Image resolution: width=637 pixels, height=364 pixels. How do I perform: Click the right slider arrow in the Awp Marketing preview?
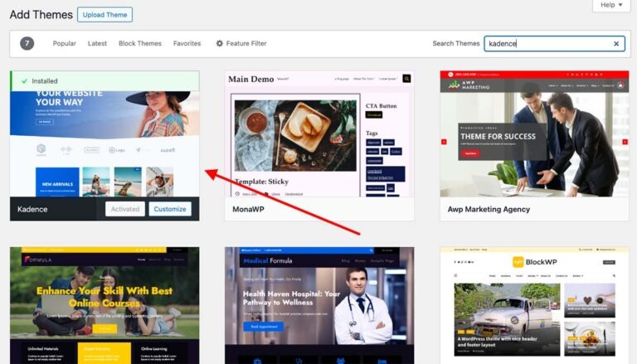pyautogui.click(x=625, y=142)
